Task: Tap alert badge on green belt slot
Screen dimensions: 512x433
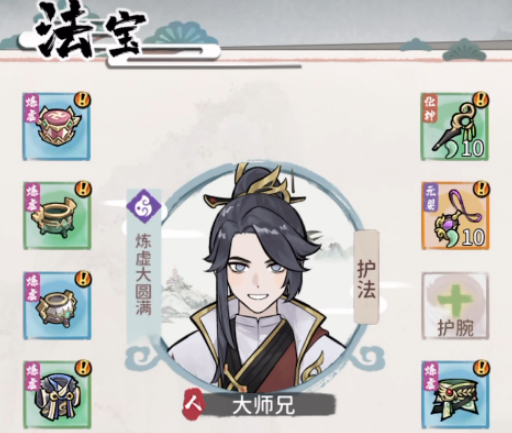Action: [482, 367]
